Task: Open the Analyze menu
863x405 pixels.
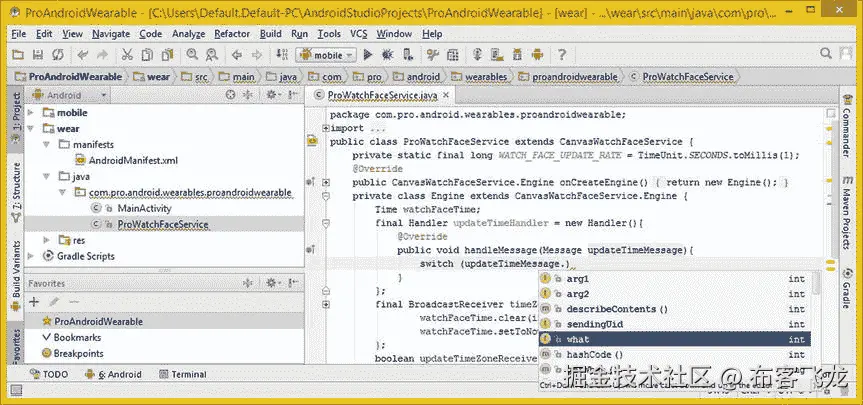Action: (188, 34)
